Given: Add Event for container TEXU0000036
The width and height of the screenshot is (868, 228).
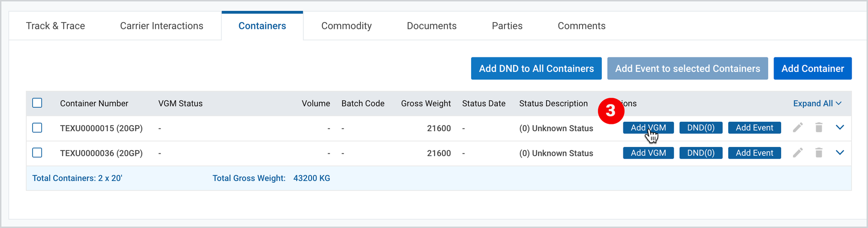Looking at the screenshot, I should click(x=755, y=153).
